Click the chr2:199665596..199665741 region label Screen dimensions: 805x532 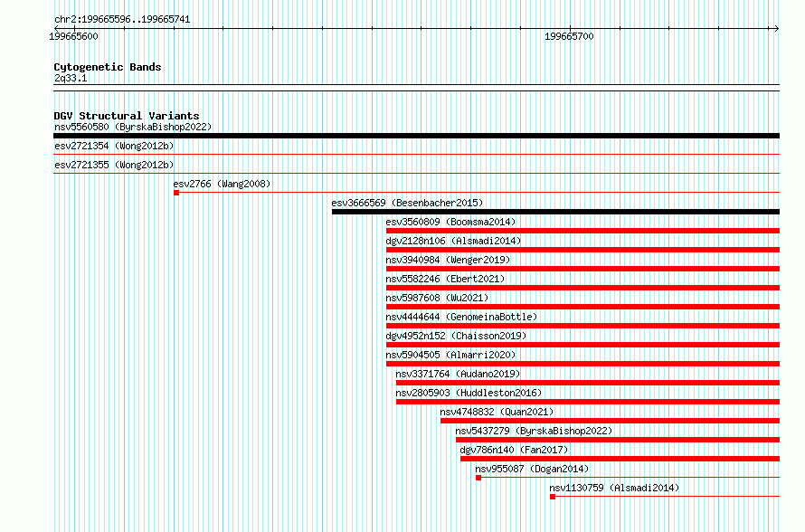(x=122, y=20)
